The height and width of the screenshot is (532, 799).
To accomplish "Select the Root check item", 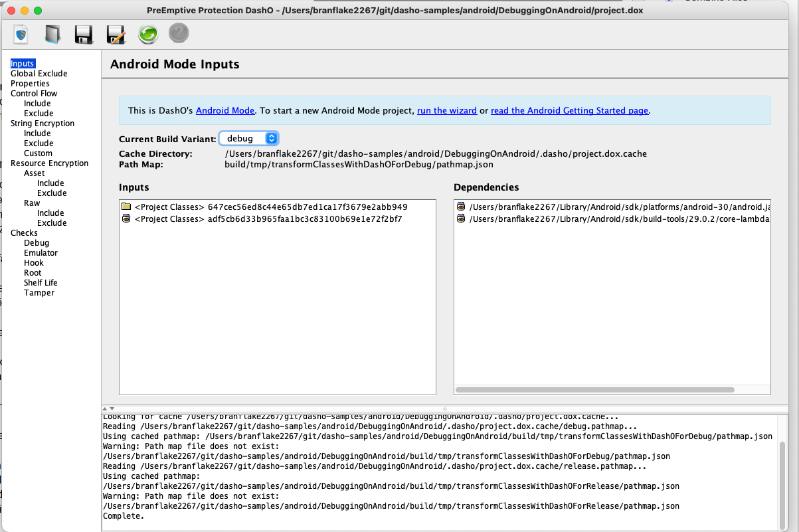I will (x=33, y=273).
